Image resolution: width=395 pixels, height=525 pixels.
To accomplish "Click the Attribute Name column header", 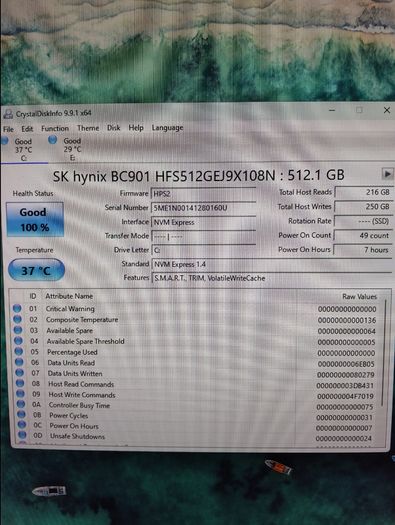I will coord(69,296).
